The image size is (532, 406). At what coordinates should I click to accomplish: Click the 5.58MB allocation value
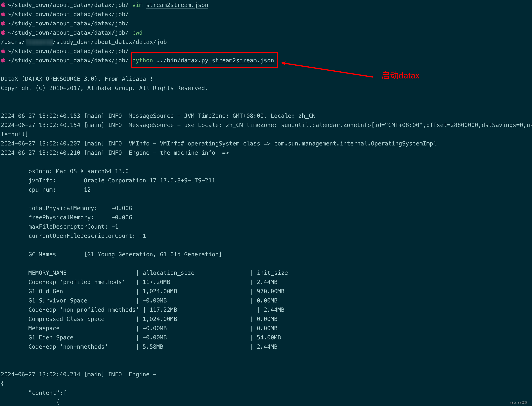tap(153, 347)
